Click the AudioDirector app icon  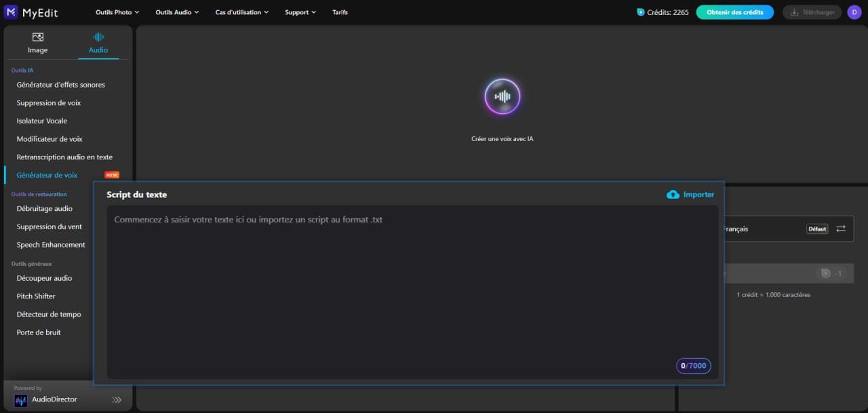21,399
